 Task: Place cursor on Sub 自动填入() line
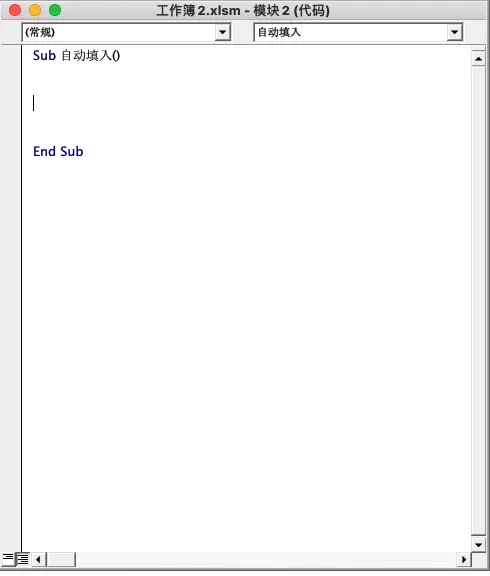pos(76,55)
